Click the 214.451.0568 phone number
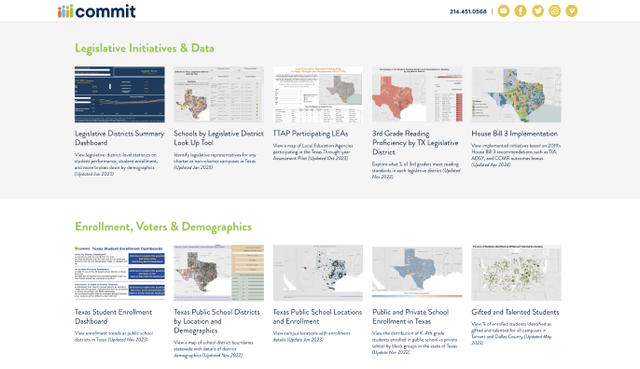The image size is (640, 369). [468, 11]
